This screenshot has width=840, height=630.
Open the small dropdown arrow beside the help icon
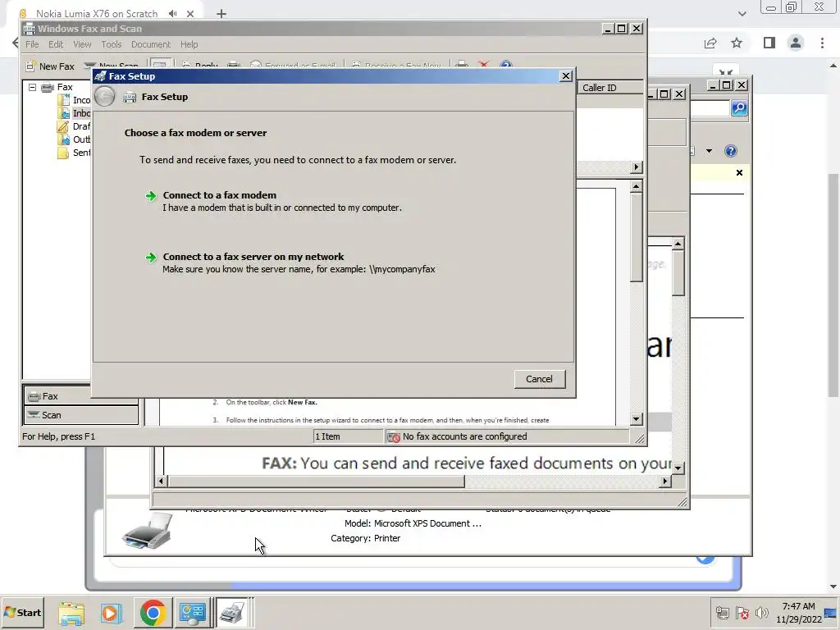(x=710, y=151)
